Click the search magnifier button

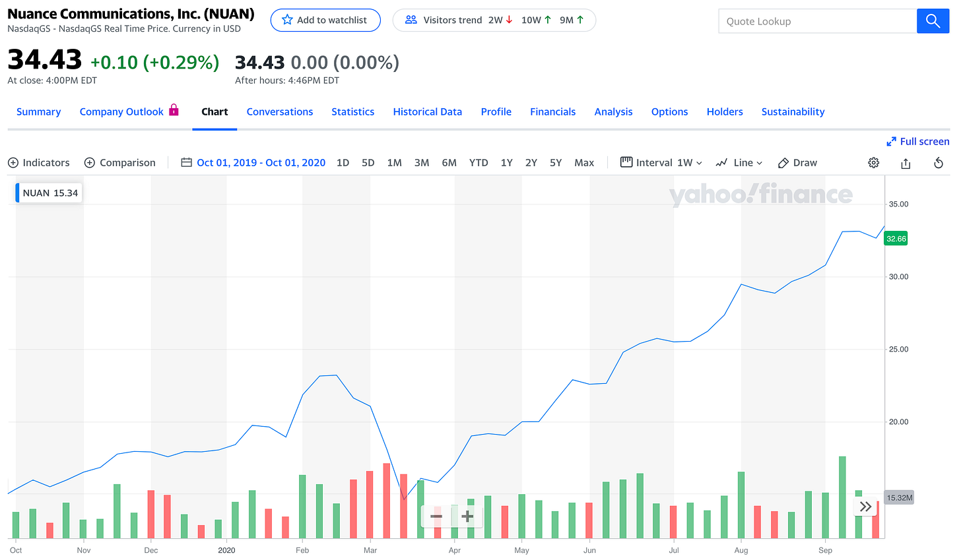[933, 21]
